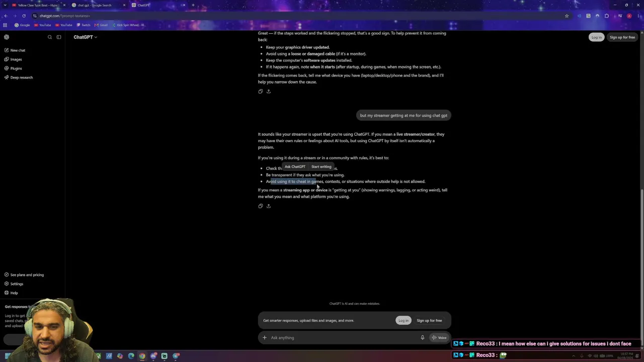Open the browser profile avatar
The image size is (644, 362).
tap(629, 16)
